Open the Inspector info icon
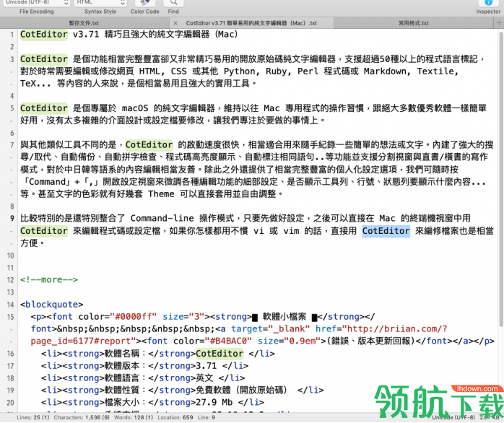This screenshot has height=423, width=504. pos(488,3)
